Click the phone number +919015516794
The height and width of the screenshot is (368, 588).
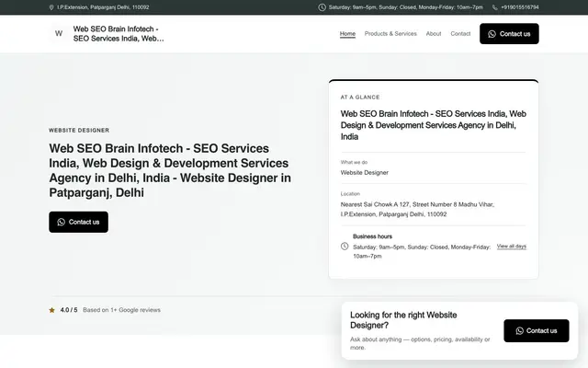click(x=520, y=7)
